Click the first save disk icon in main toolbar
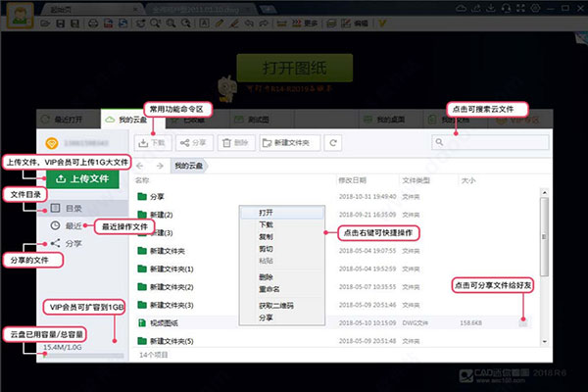The height and width of the screenshot is (392, 588). tap(60, 24)
